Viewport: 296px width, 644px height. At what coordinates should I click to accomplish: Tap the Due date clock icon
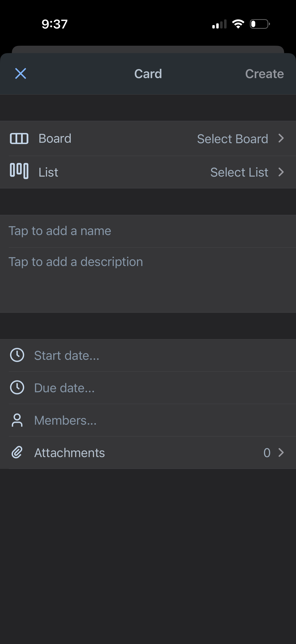click(17, 388)
